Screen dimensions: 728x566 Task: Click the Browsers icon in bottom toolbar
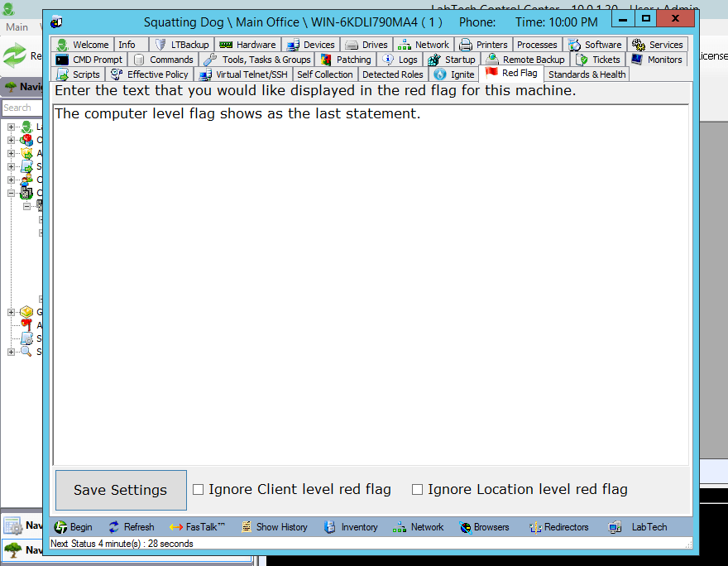pyautogui.click(x=465, y=527)
